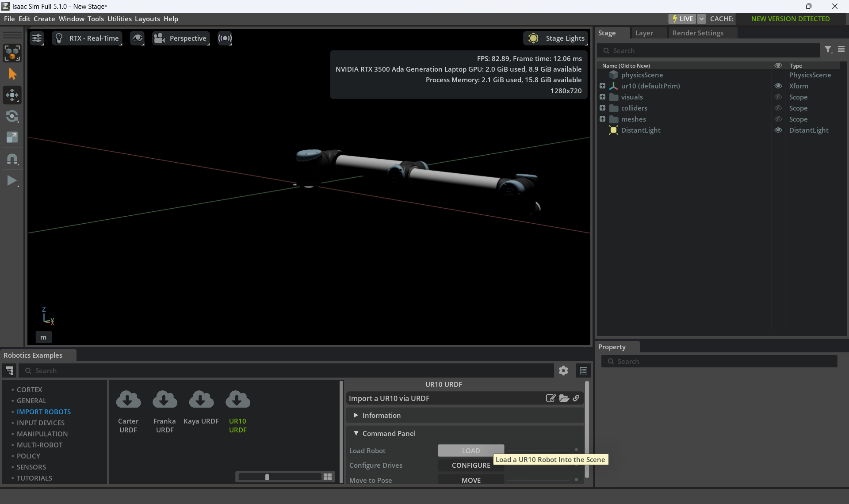Select the Rotate tool in left toolbar

12,116
